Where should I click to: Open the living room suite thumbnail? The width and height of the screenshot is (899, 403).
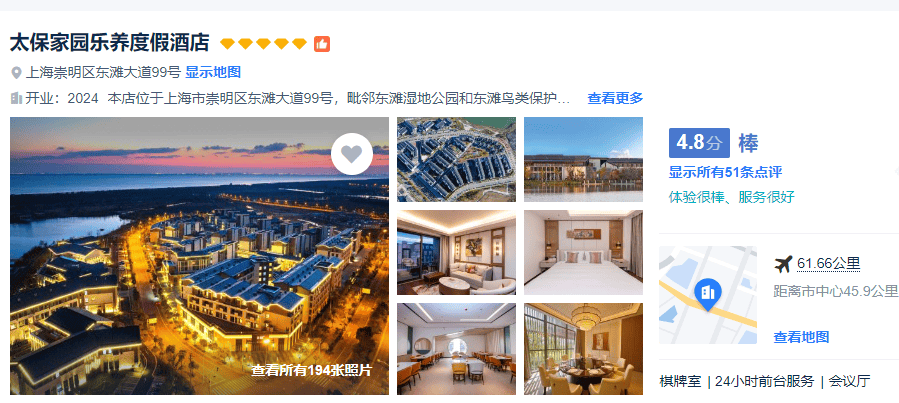click(456, 252)
